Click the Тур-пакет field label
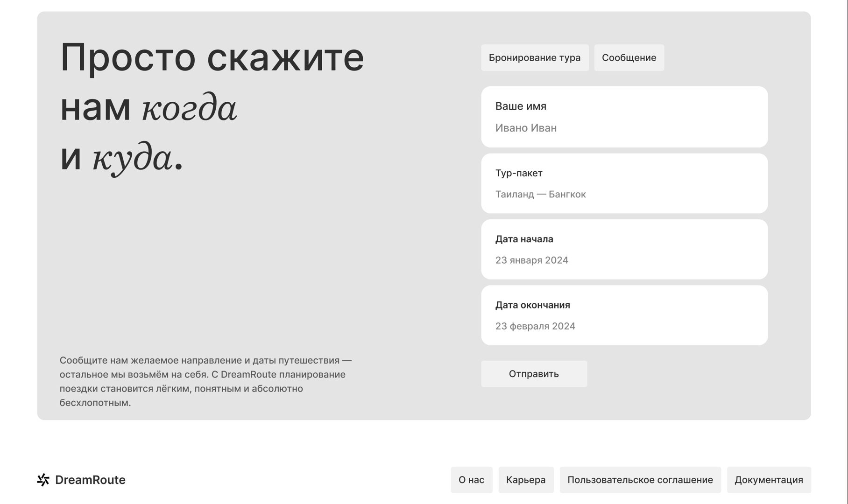848x504 pixels. click(x=519, y=173)
